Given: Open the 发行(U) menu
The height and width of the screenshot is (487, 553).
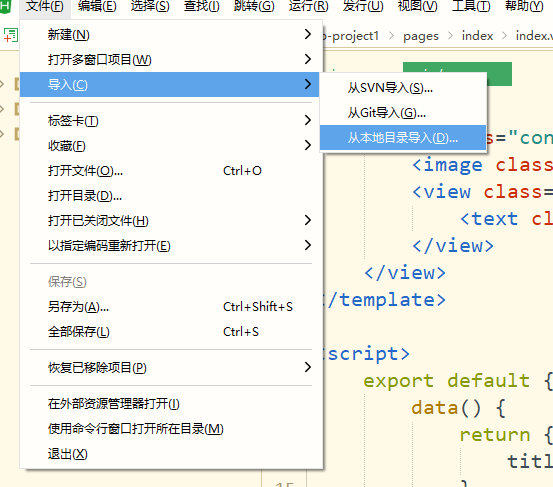Looking at the screenshot, I should [x=363, y=6].
